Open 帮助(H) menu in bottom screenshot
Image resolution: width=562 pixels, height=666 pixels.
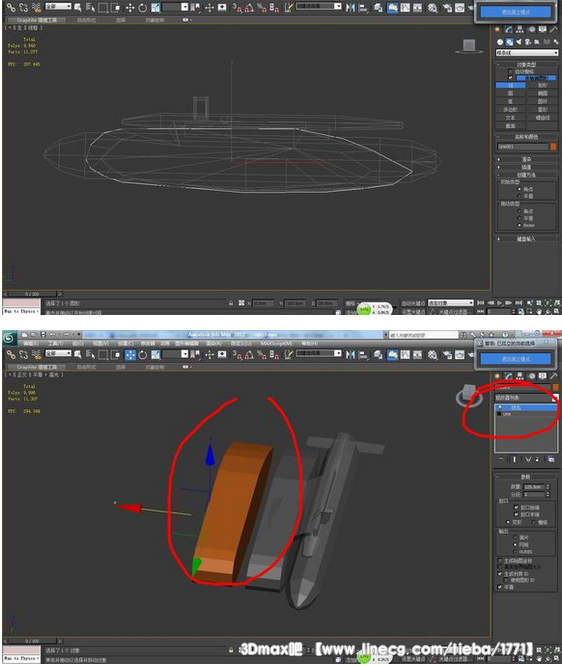[x=309, y=343]
